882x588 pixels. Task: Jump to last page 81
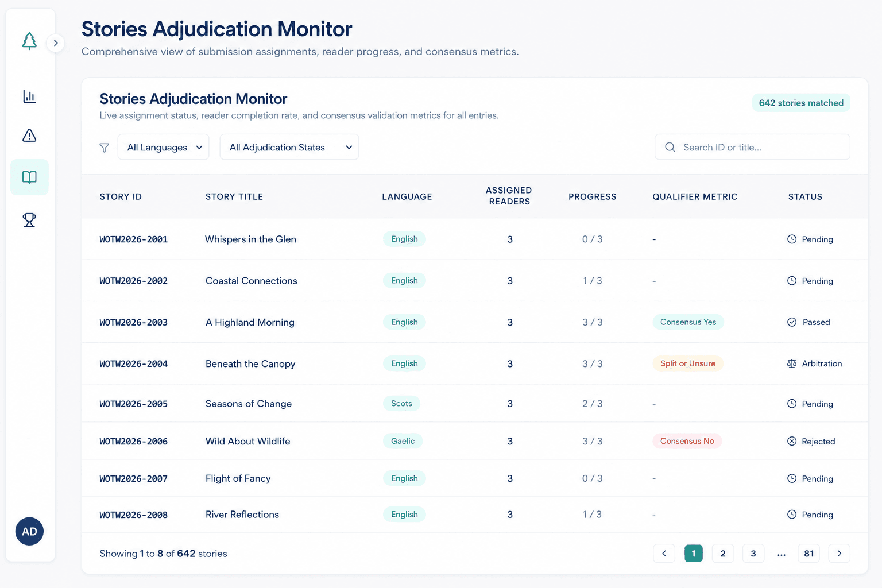click(x=809, y=554)
